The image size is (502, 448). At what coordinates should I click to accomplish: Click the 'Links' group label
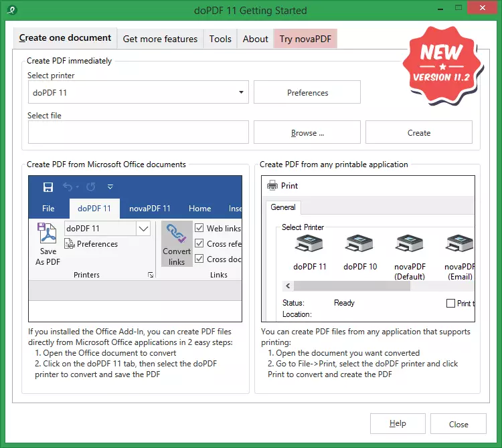[219, 275]
